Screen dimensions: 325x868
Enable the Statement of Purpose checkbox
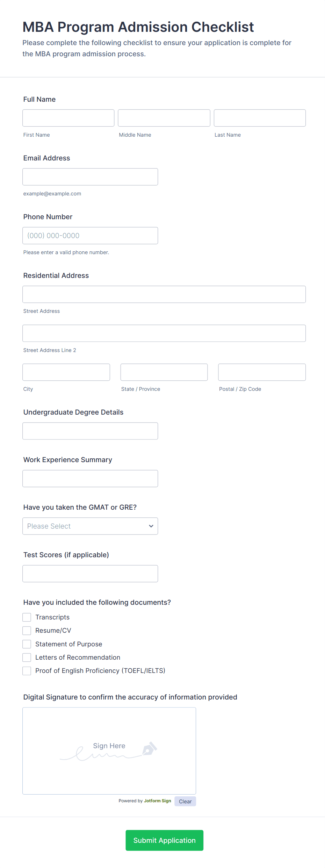coord(27,644)
